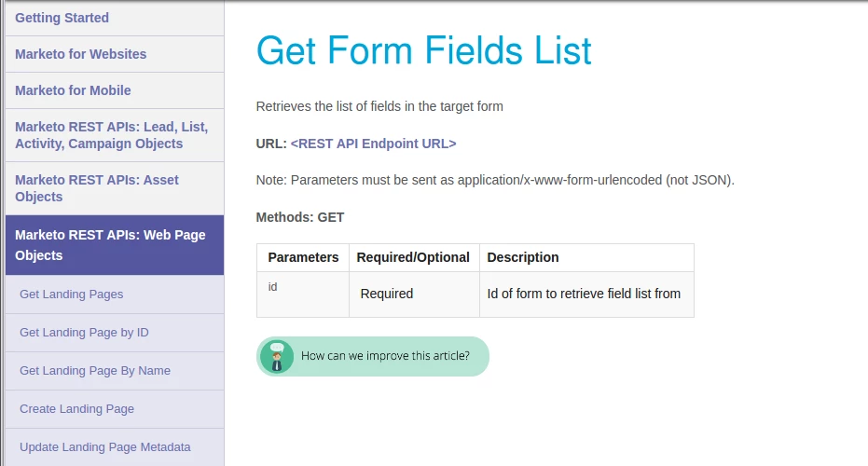
Task: Follow the REST API Endpoint URL link
Action: tap(373, 144)
